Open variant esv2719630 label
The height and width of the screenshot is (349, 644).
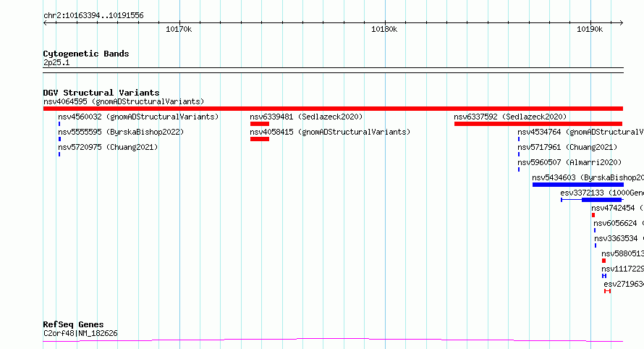tap(624, 284)
